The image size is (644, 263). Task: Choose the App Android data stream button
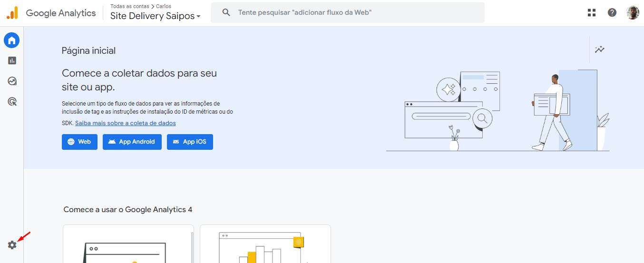(132, 142)
